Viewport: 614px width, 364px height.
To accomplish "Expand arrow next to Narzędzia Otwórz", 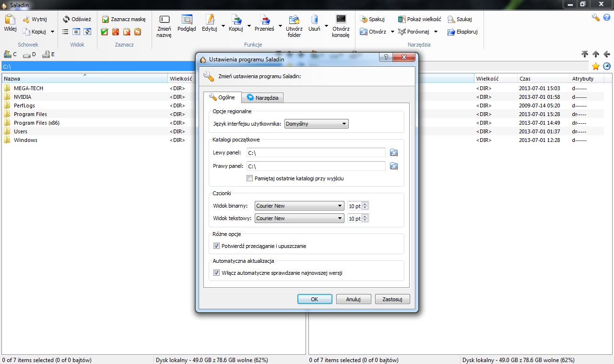I will (x=392, y=32).
